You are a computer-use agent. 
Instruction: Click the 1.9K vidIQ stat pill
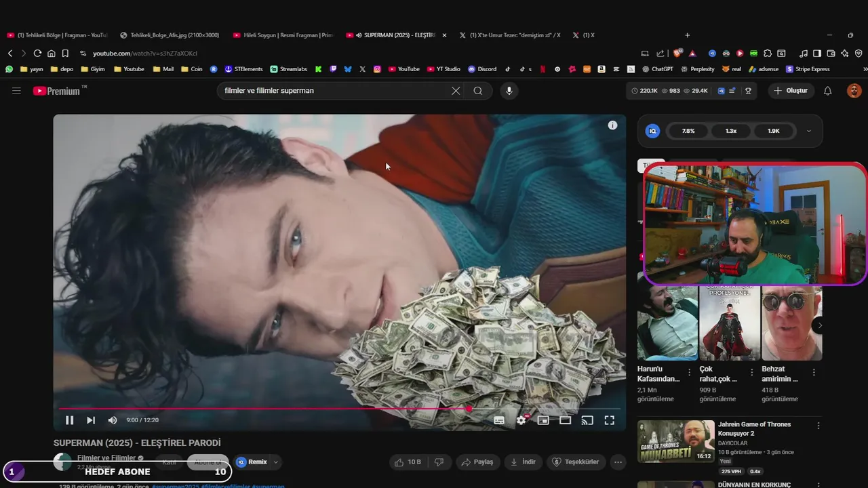pos(774,131)
